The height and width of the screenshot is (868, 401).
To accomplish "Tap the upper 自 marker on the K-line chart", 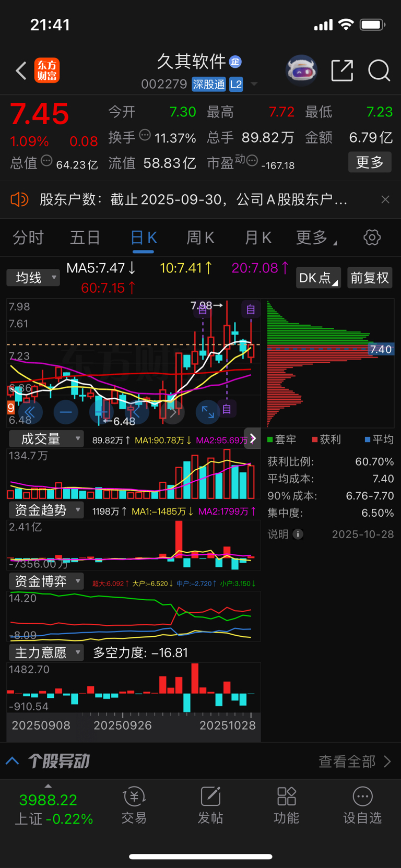I will point(251,310).
